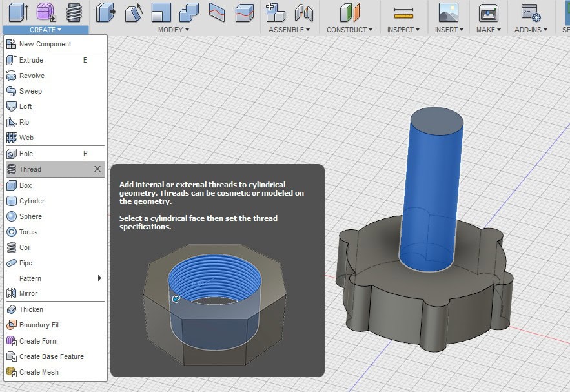570x392 pixels.
Task: Choose Thread from the Create menu
Action: (x=30, y=169)
